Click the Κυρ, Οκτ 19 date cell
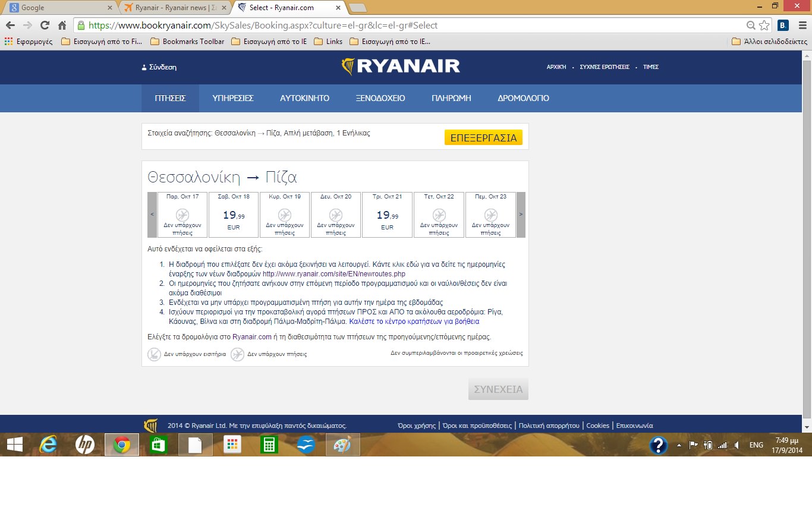This screenshot has width=812, height=523. click(x=285, y=215)
